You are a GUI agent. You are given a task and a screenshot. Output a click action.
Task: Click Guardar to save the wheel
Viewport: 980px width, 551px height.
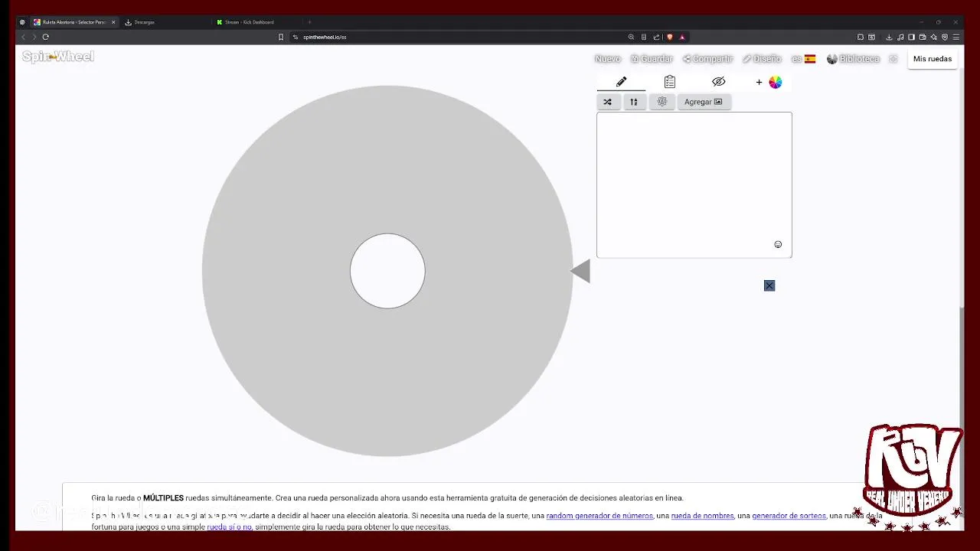point(652,59)
